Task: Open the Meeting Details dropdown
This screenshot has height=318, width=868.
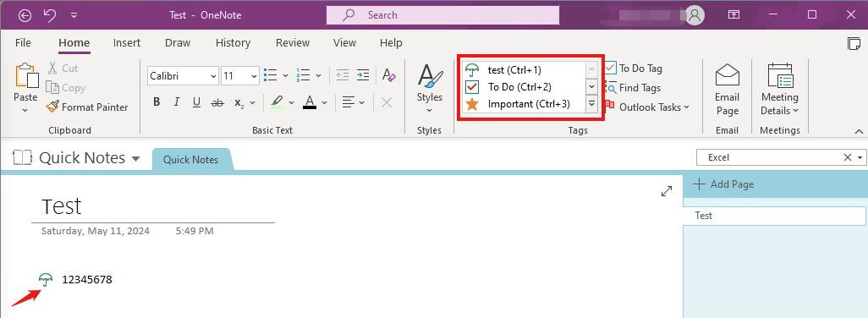Action: (x=780, y=90)
